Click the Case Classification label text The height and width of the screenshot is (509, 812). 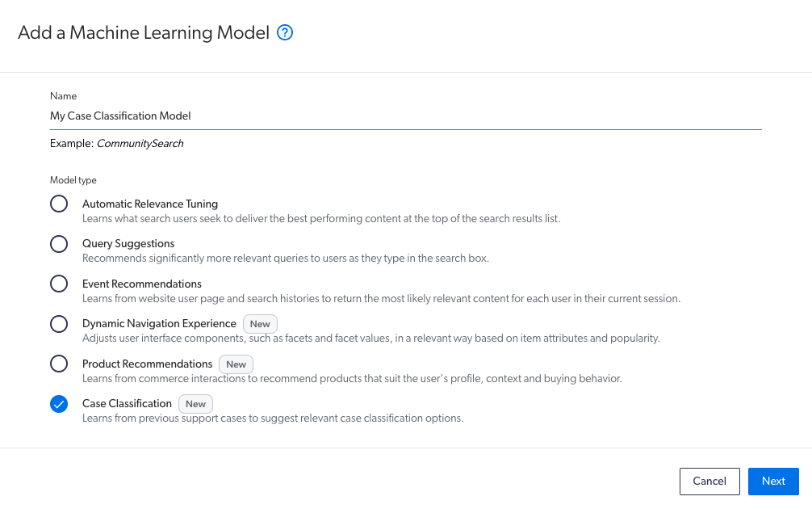127,403
